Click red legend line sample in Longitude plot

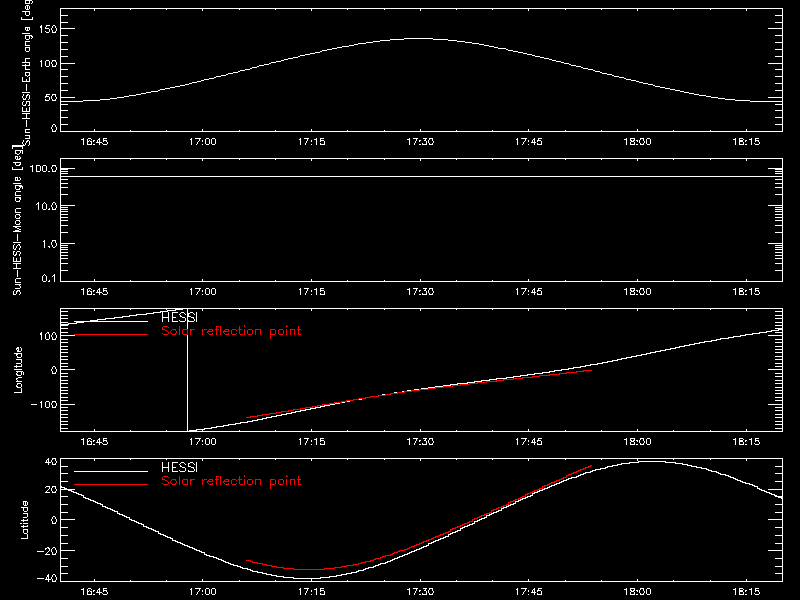pyautogui.click(x=111, y=335)
